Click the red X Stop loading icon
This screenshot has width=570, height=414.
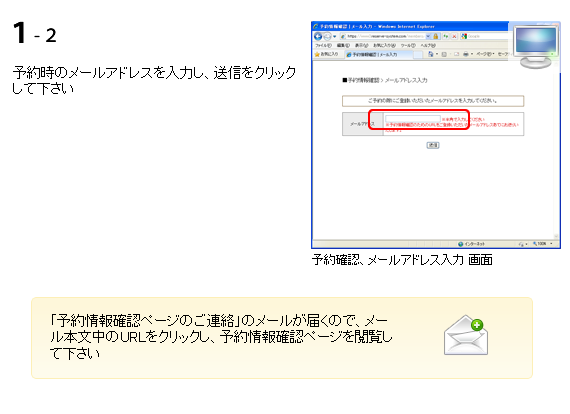pos(454,36)
